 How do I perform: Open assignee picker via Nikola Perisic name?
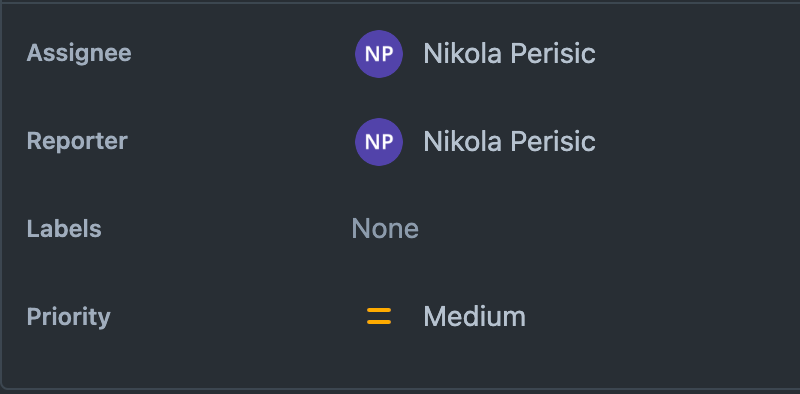(x=509, y=54)
